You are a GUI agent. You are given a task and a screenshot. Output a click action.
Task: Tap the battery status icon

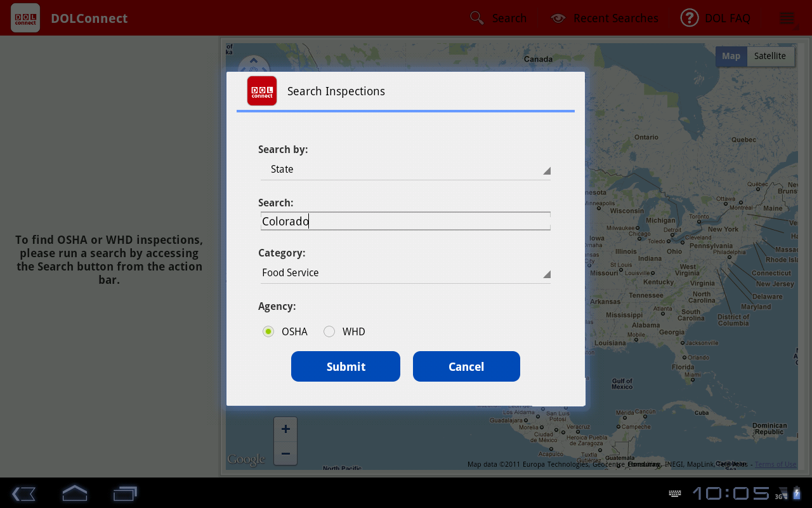[797, 493]
